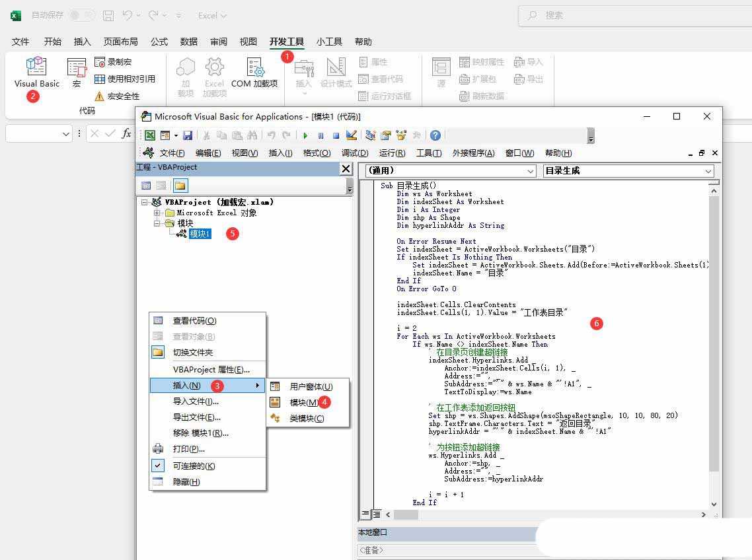Screen dimensions: 752x560
Task: Choose 导出文件(E)... from context menu
Action: [x=196, y=417]
